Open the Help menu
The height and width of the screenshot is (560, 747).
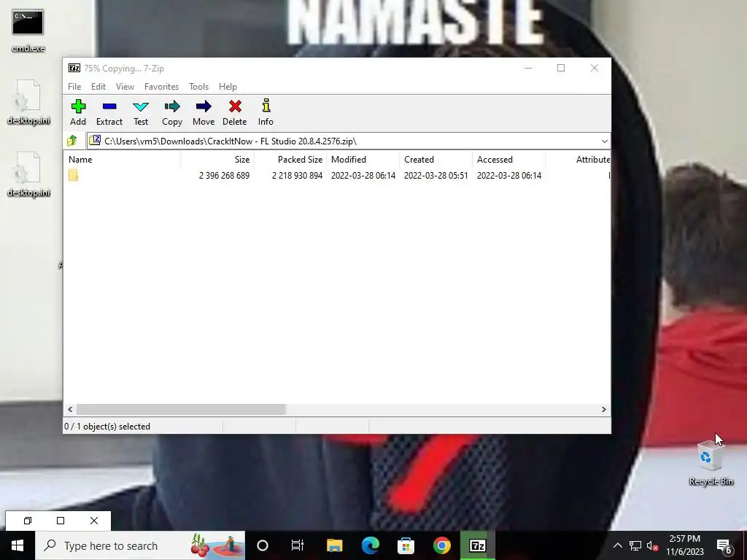click(228, 87)
